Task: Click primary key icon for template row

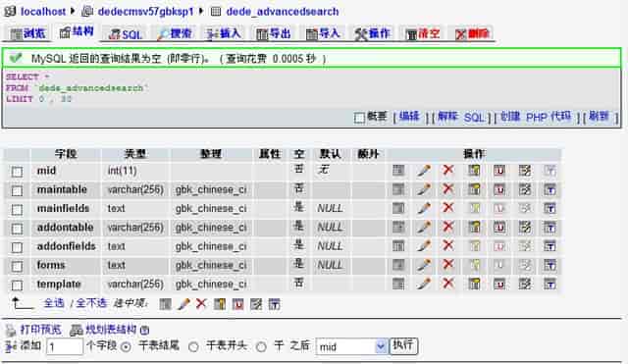Action: 474,284
